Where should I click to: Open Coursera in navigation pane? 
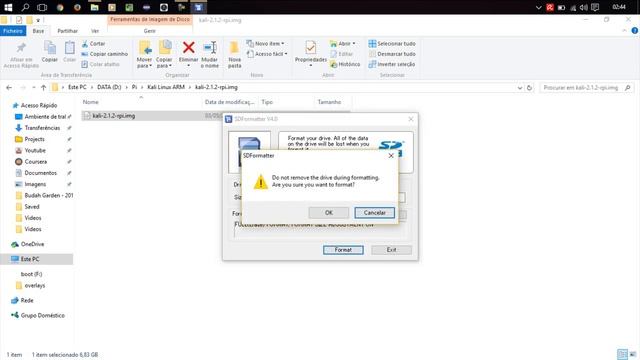36,162
